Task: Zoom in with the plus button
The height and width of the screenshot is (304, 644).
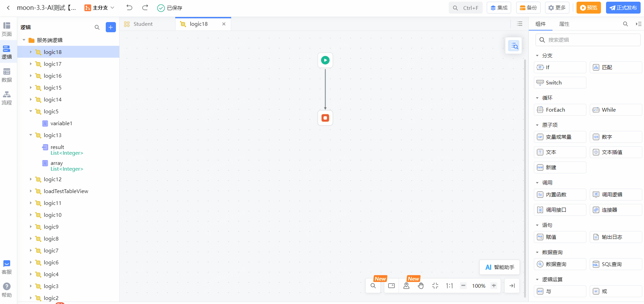Action: click(x=494, y=286)
